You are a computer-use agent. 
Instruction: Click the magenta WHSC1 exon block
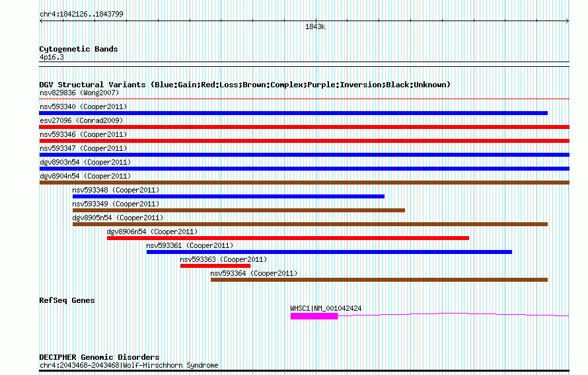314,316
